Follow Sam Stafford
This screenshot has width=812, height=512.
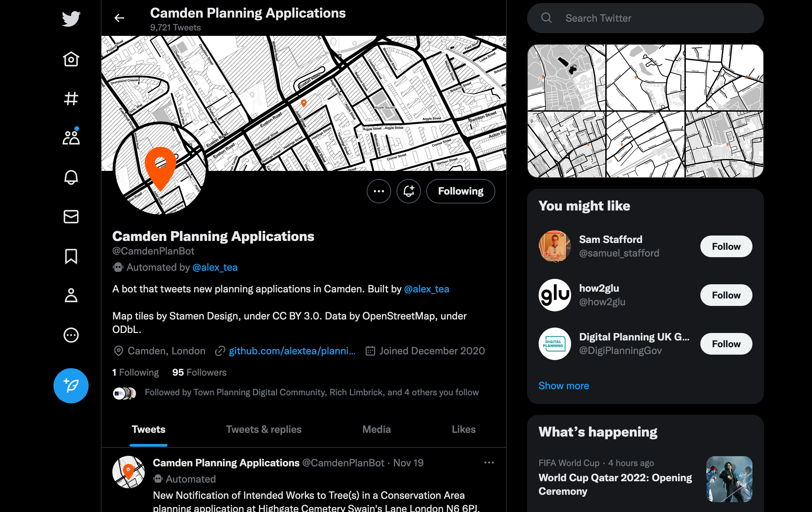726,246
